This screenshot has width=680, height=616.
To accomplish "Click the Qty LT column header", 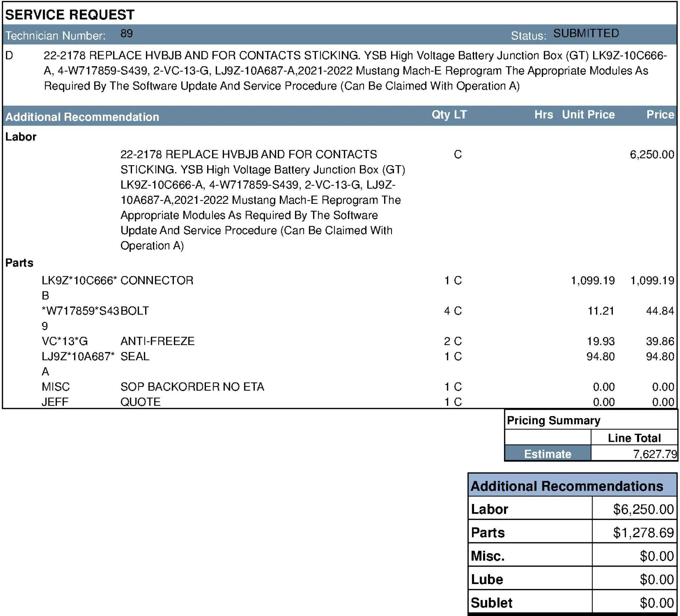I will pos(449,115).
